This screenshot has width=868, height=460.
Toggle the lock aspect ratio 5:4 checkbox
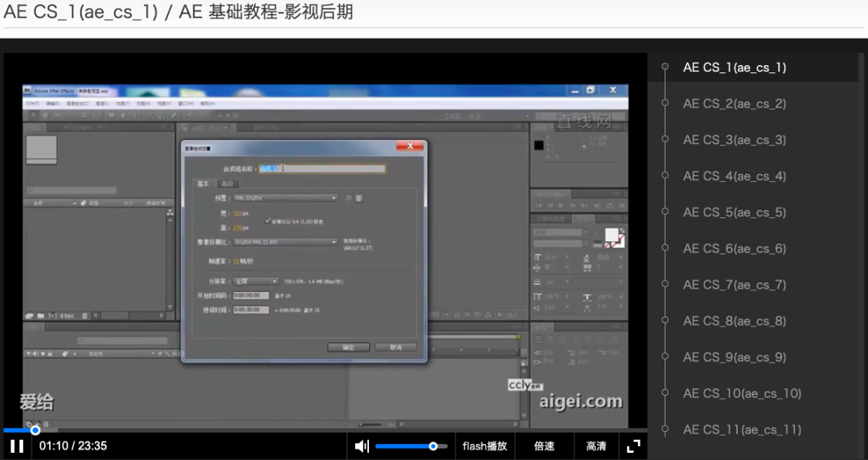268,220
